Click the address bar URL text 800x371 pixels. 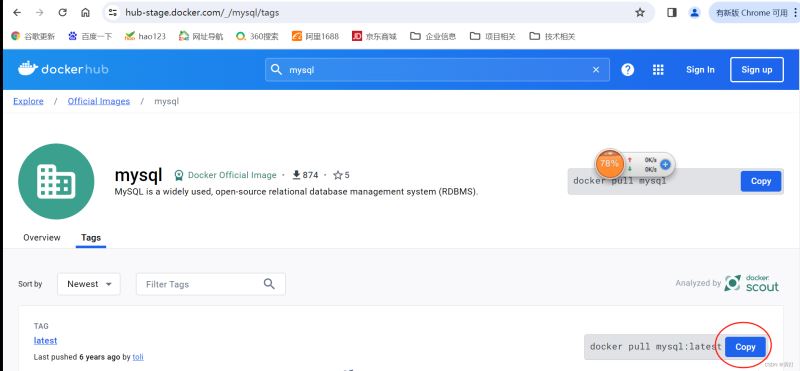[202, 13]
